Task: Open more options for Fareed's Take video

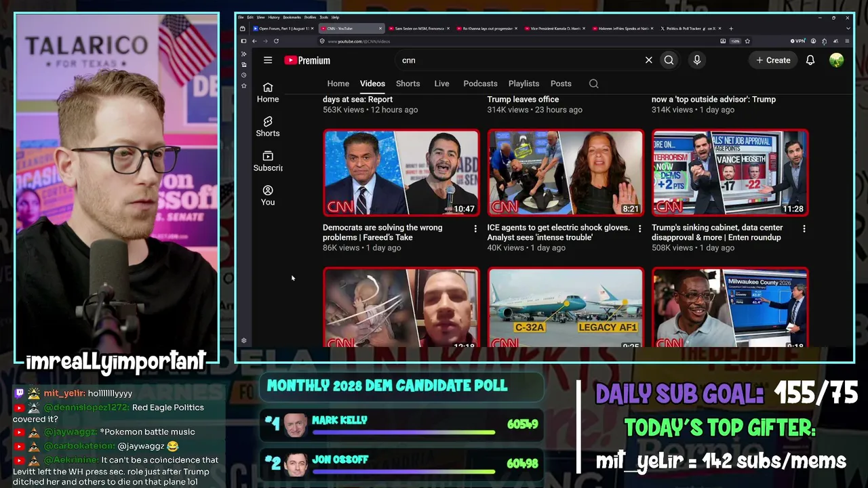Action: tap(475, 229)
